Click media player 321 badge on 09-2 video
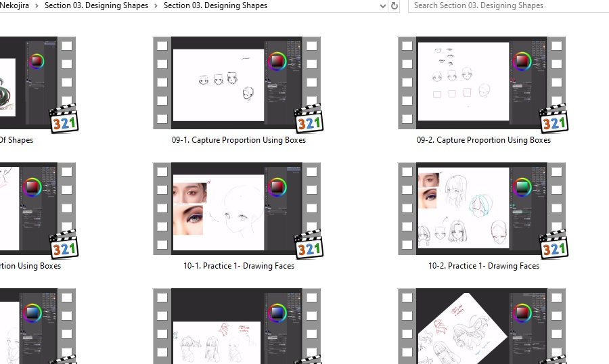This screenshot has width=609, height=364. pos(554,118)
